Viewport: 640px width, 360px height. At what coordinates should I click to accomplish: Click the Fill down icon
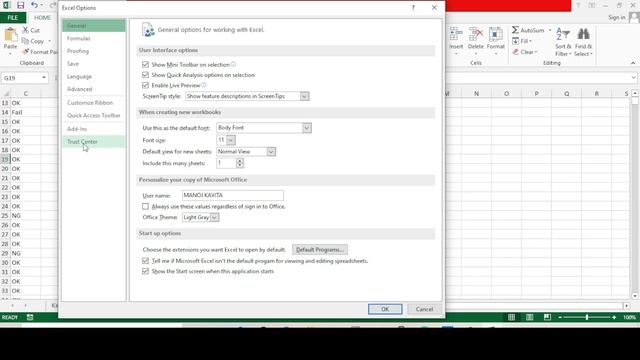(x=516, y=41)
